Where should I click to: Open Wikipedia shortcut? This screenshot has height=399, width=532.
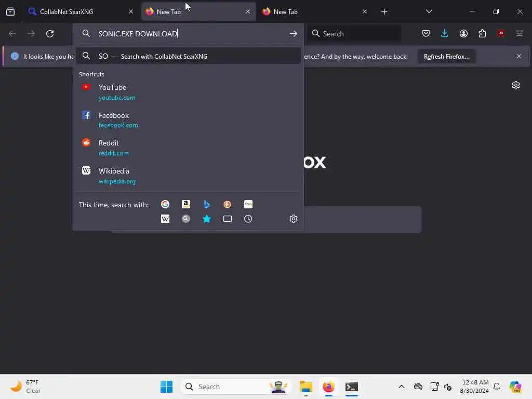[x=188, y=176]
